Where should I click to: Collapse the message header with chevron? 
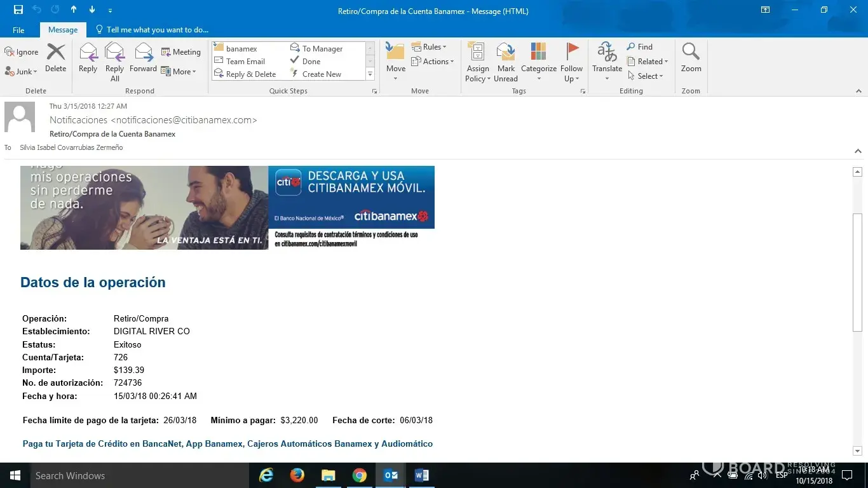[858, 151]
